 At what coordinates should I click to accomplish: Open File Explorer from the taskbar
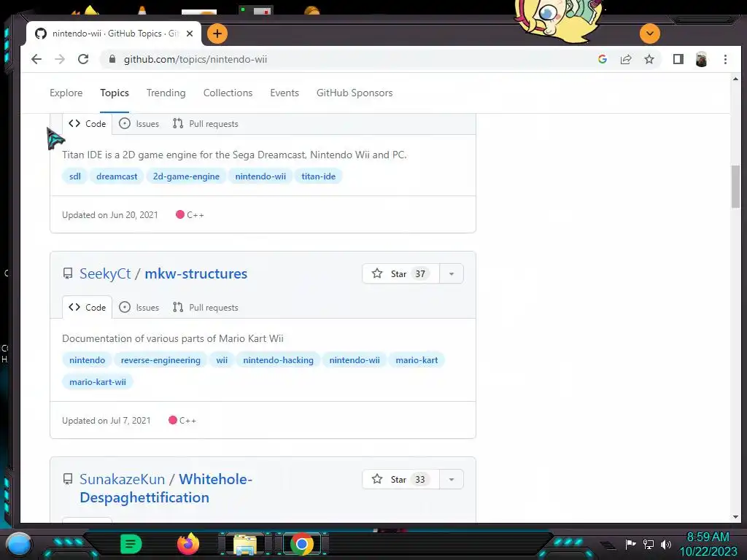point(245,545)
